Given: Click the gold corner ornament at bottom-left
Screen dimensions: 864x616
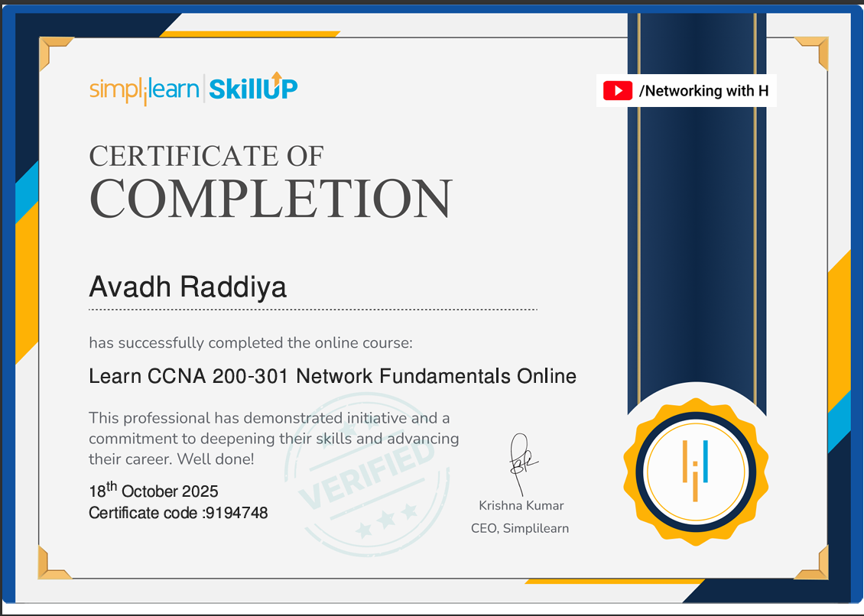Looking at the screenshot, I should [52, 564].
